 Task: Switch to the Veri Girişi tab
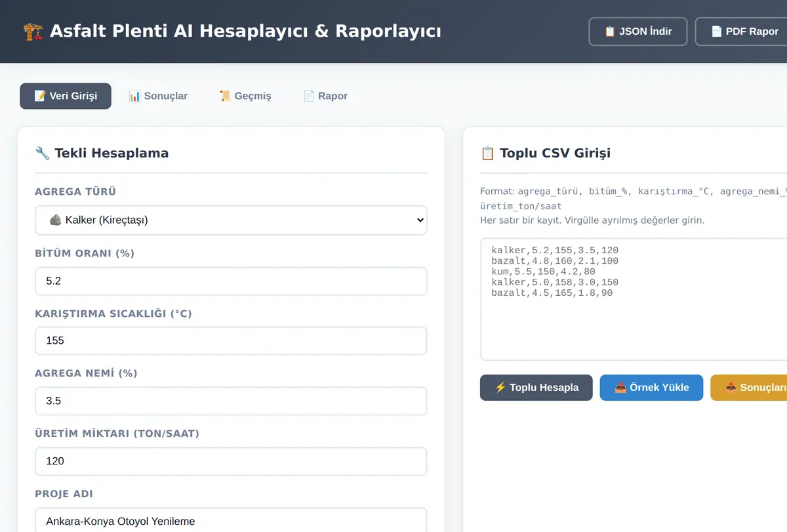(x=66, y=96)
